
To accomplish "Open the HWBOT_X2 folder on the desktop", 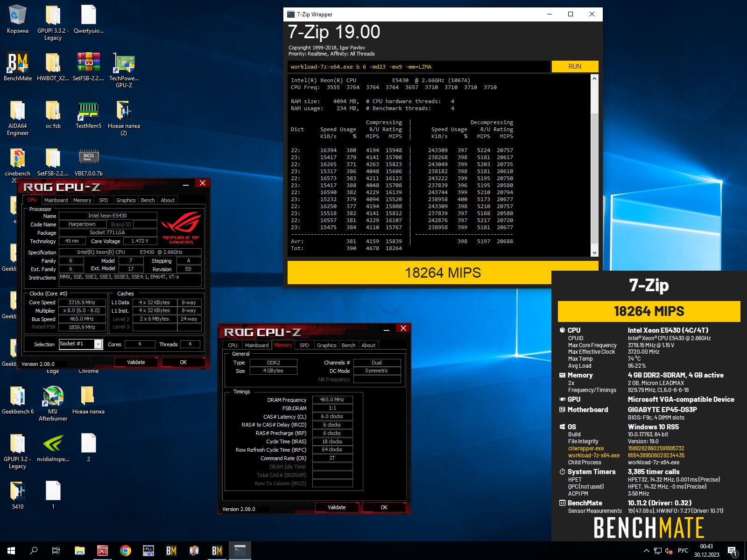I will click(x=53, y=66).
